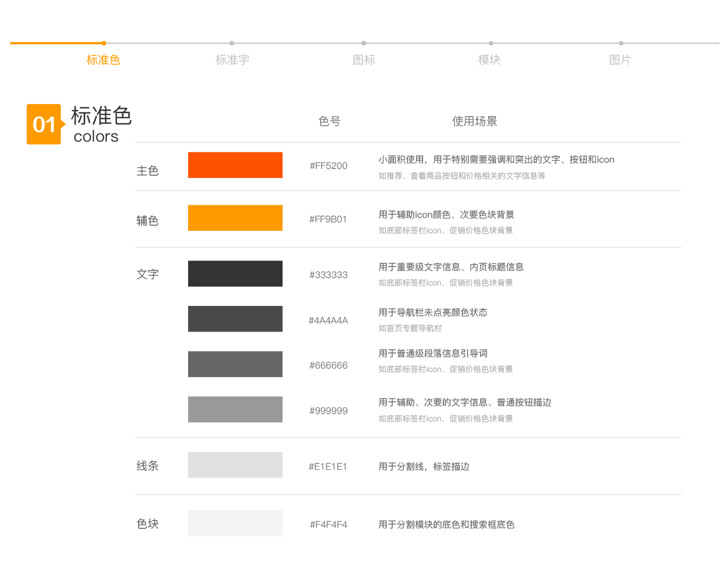Click the hex code #666666
The height and width of the screenshot is (580, 728).
(x=328, y=365)
